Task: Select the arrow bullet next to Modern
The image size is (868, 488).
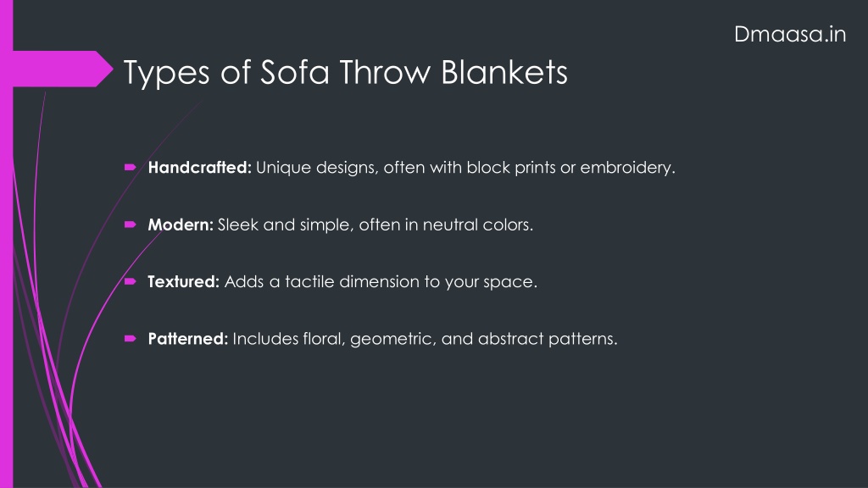Action: pyautogui.click(x=130, y=224)
